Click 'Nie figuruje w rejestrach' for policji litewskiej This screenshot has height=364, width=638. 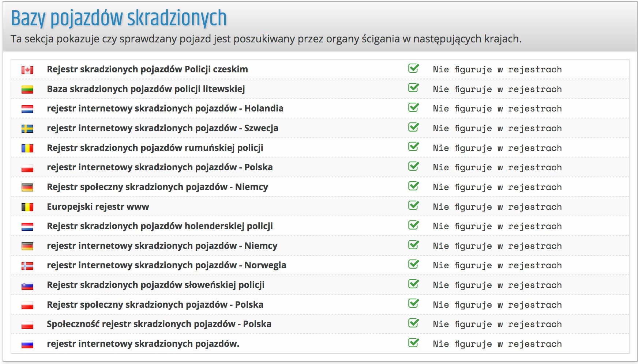(497, 89)
